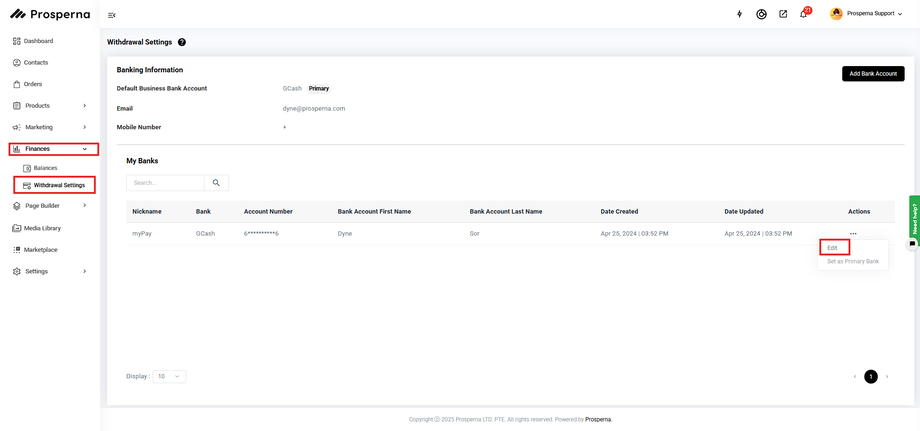Go to the next page arrow
Screen dimensions: 920x431
pyautogui.click(x=887, y=376)
